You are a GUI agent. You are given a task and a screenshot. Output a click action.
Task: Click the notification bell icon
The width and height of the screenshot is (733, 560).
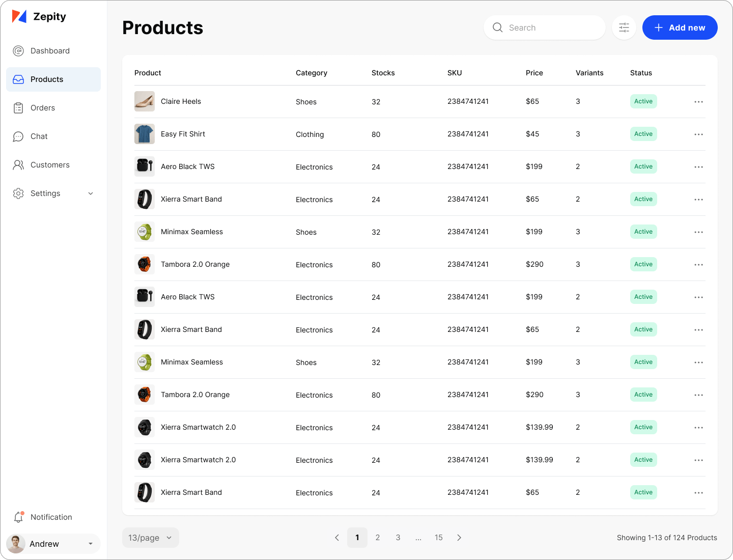click(x=18, y=517)
